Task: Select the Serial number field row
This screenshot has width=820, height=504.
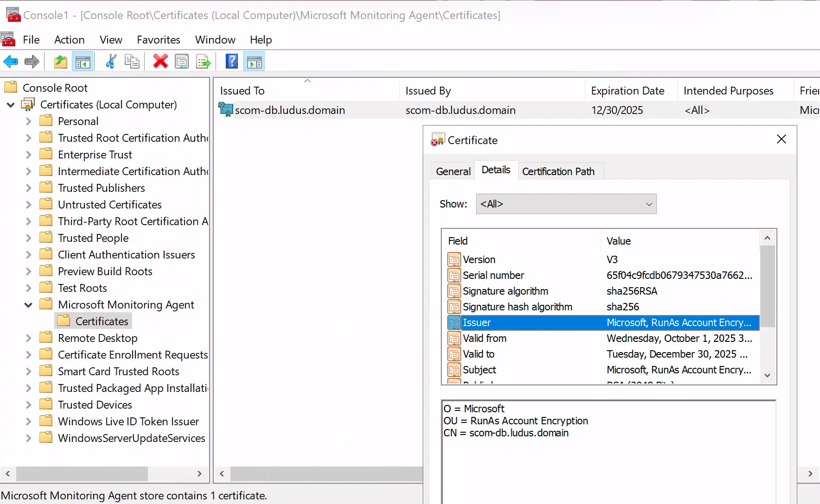Action: pos(494,275)
